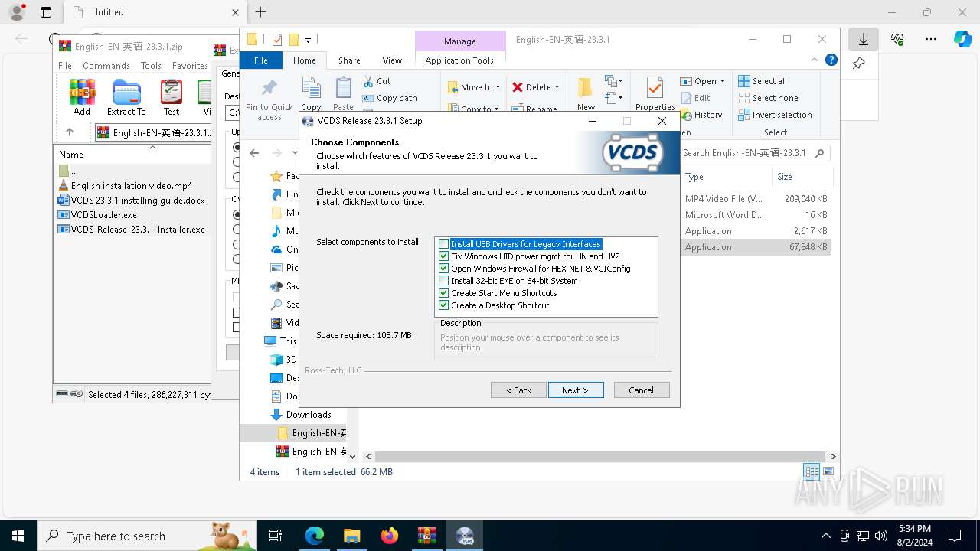Open Move to dropdown

(474, 87)
